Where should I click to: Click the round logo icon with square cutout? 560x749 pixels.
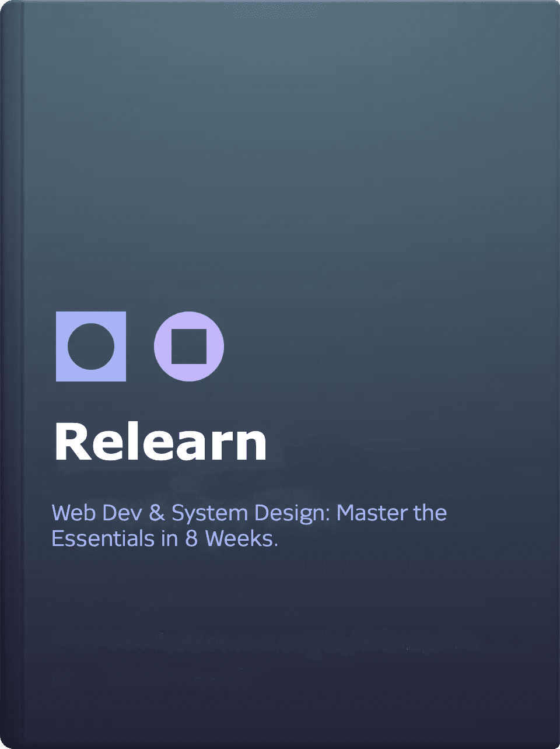(189, 346)
